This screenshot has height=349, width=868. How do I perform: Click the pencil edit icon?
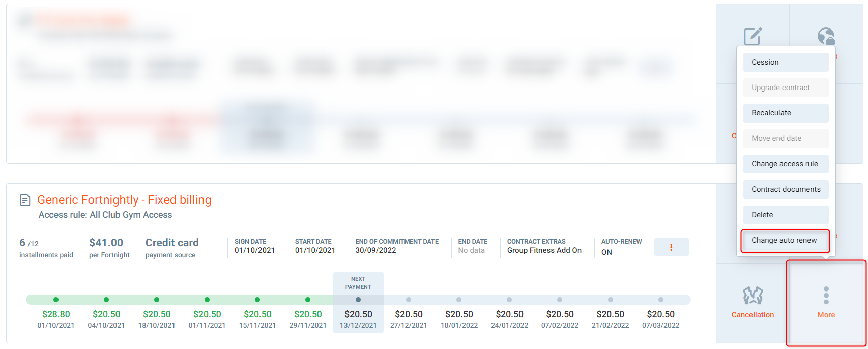click(x=753, y=37)
